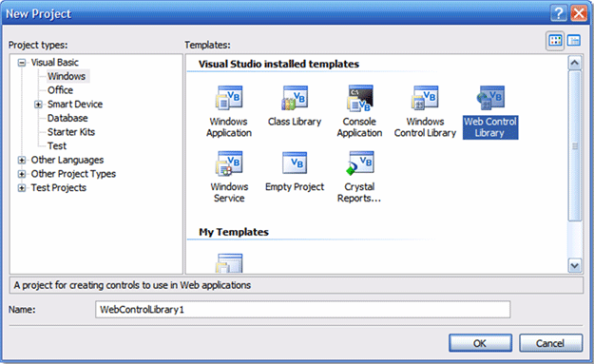The width and height of the screenshot is (594, 364).
Task: Select Other Languages in the tree
Action: click(x=67, y=160)
